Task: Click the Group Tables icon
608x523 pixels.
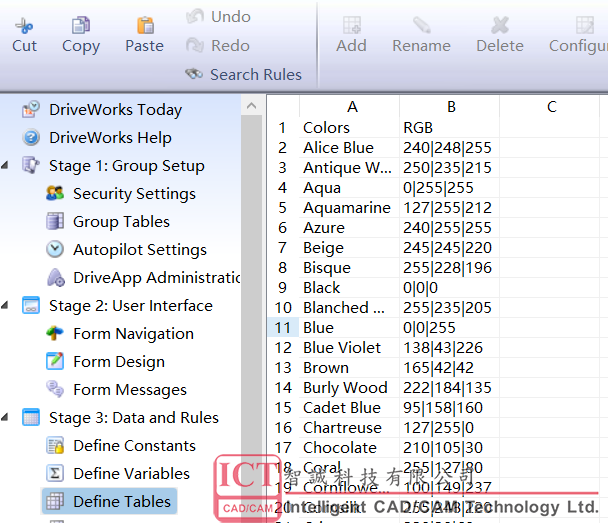Action: click(55, 221)
